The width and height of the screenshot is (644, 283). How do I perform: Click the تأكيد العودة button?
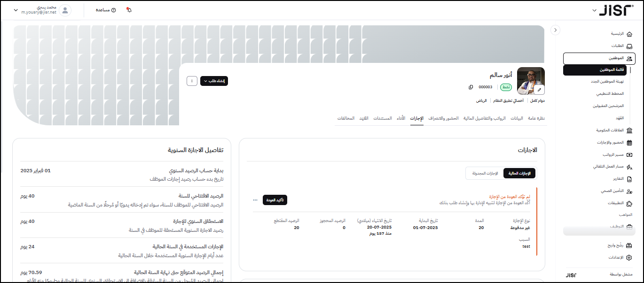(275, 200)
